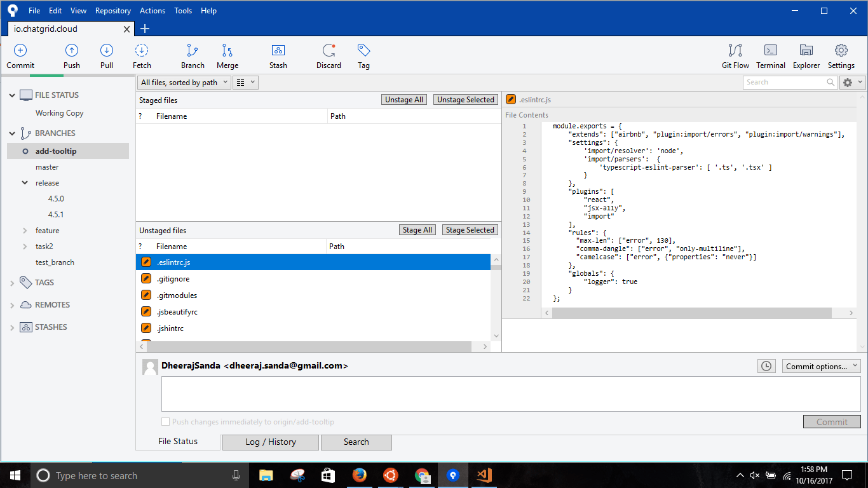
Task: Switch to the Log / History tab
Action: coord(271,442)
